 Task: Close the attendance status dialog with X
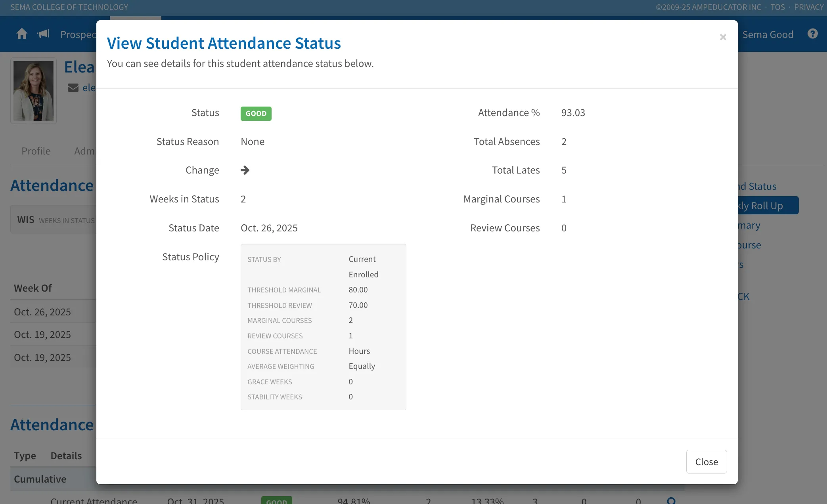click(x=723, y=37)
